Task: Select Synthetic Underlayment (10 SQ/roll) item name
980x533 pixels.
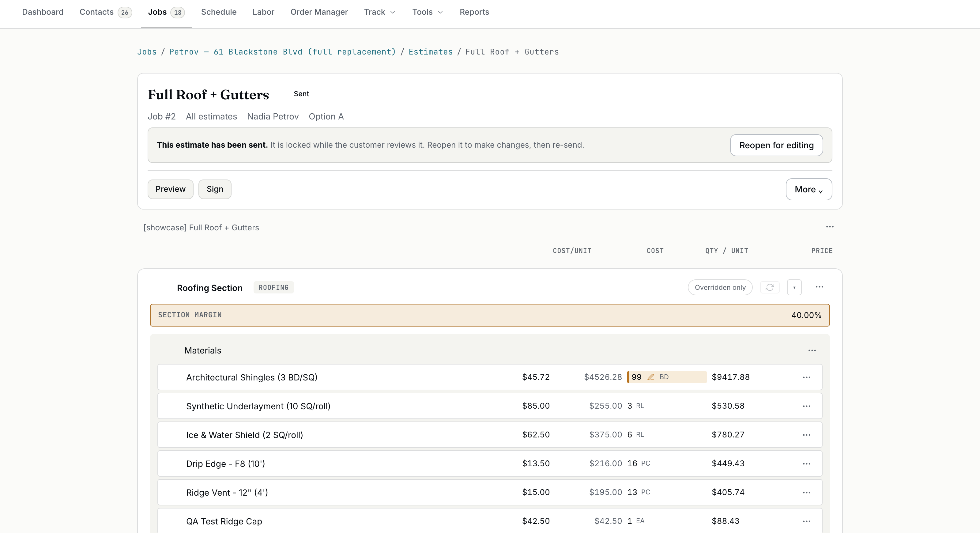Action: tap(258, 406)
